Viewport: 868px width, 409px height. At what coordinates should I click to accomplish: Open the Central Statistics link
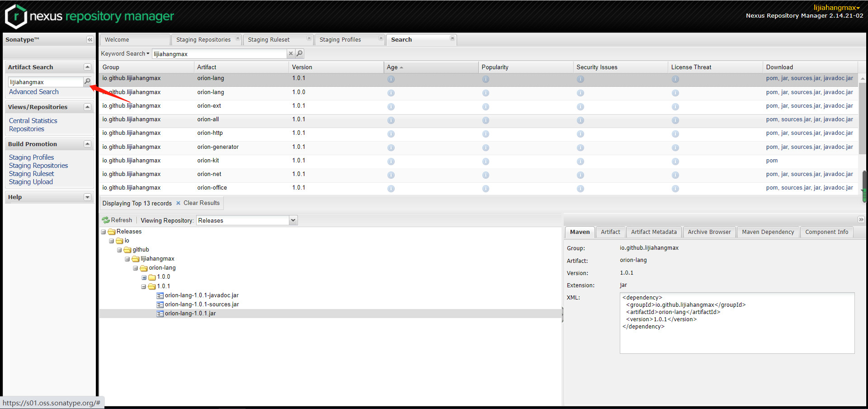pos(33,121)
